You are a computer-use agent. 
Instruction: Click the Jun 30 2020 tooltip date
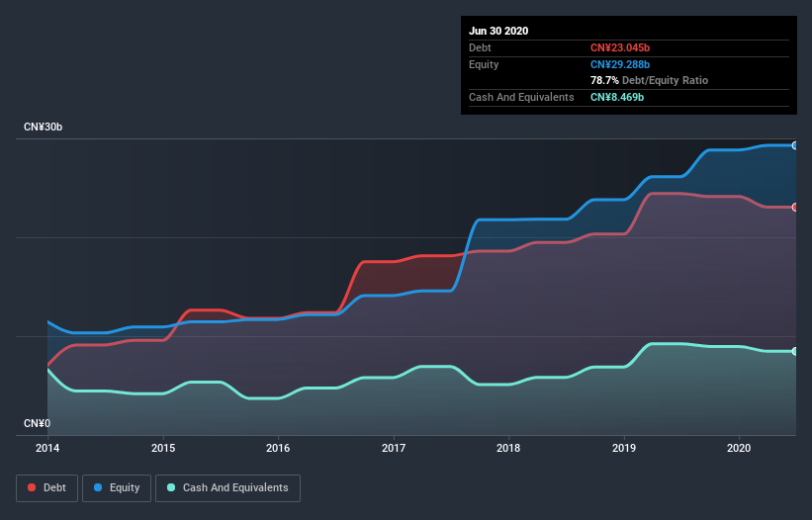pyautogui.click(x=498, y=31)
